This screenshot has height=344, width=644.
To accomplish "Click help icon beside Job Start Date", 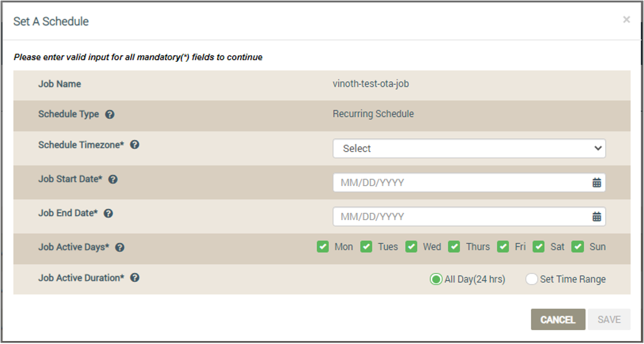I will click(x=113, y=179).
